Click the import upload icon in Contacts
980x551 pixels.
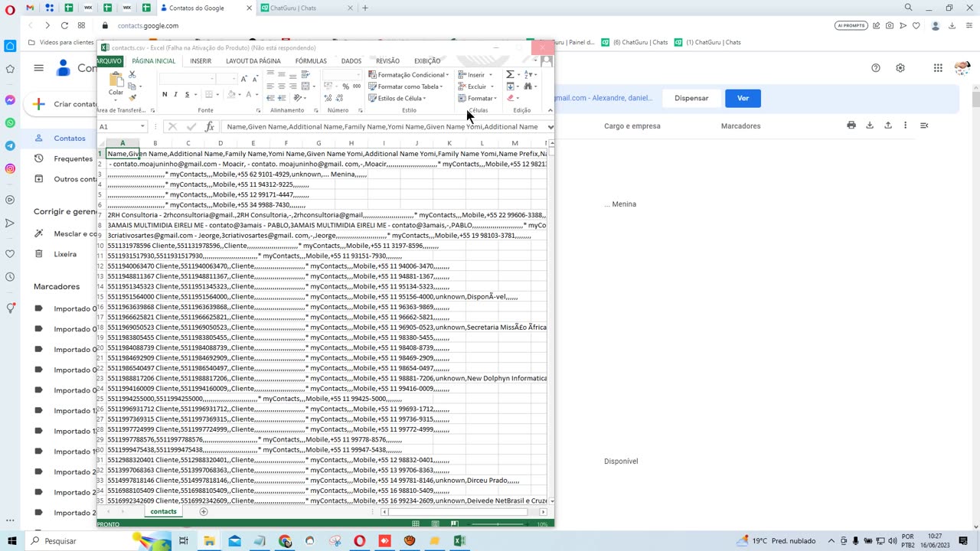tap(888, 126)
